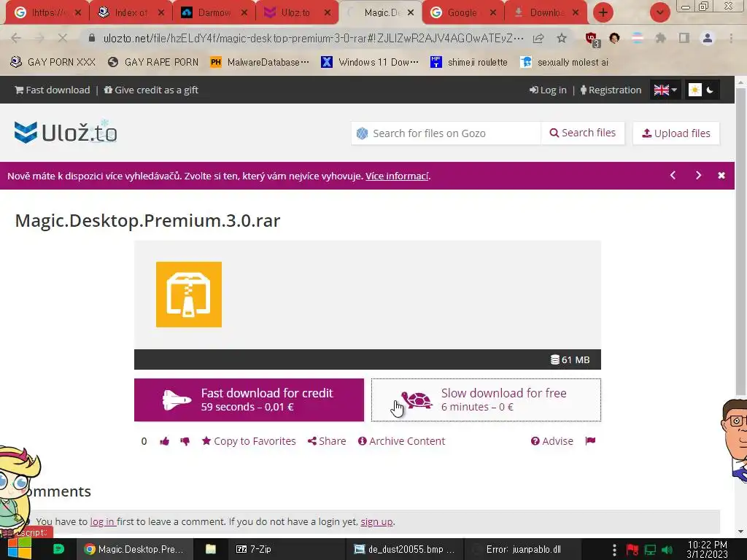Click Slow download for free button
Screen dimensions: 747x560
tap(486, 400)
